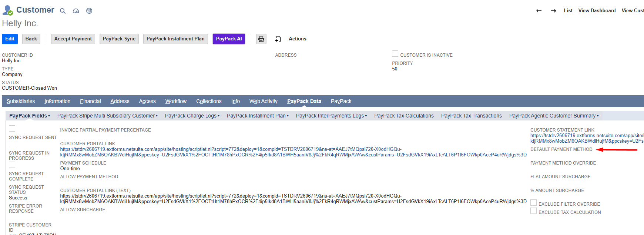Go to previous record with left arrow

pyautogui.click(x=539, y=11)
